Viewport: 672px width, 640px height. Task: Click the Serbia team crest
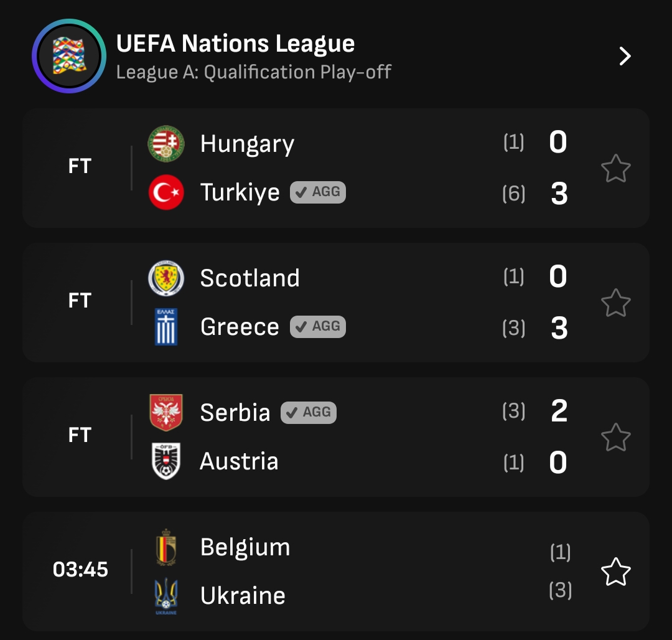166,412
